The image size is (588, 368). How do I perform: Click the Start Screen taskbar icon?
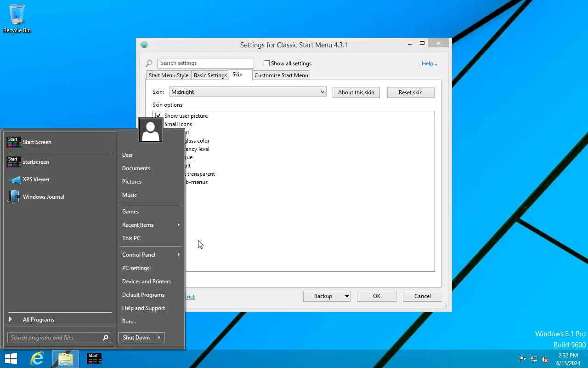pyautogui.click(x=94, y=358)
